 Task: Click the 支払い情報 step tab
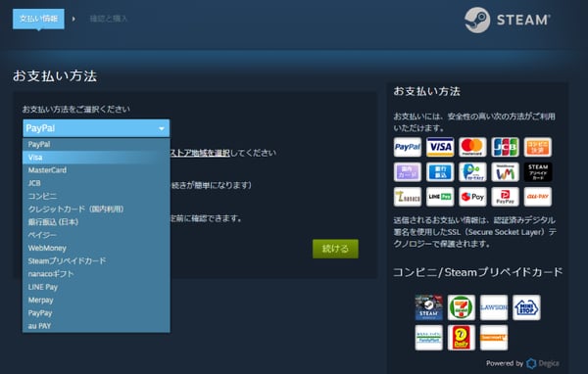(38, 19)
